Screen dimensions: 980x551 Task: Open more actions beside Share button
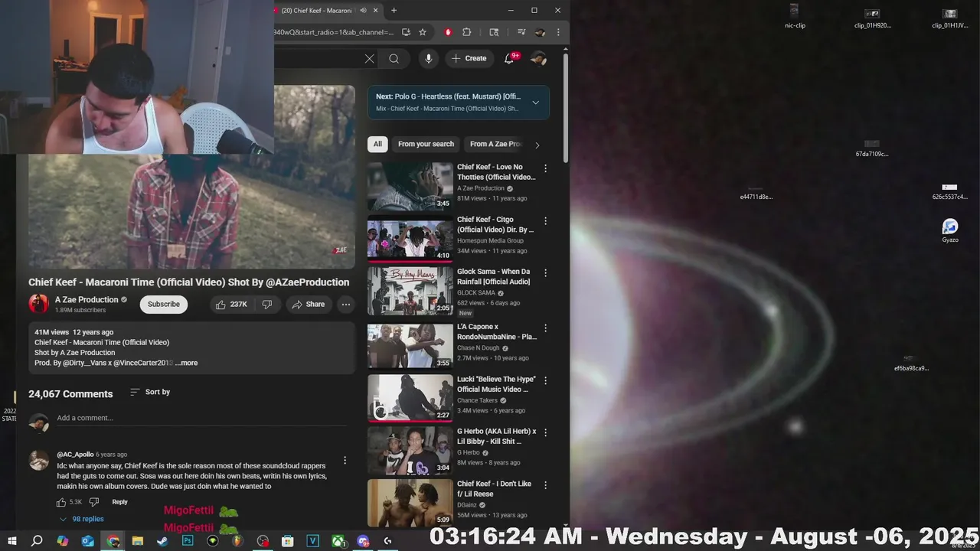tap(346, 305)
